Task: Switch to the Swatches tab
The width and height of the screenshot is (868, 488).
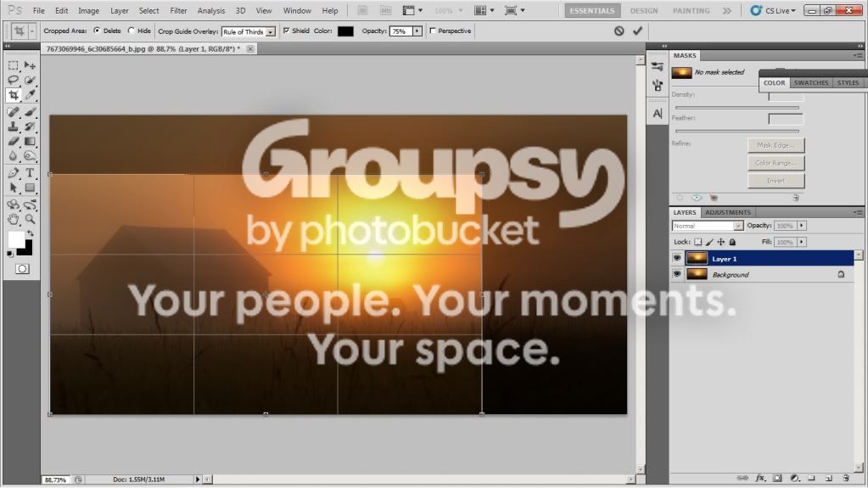Action: (x=811, y=82)
